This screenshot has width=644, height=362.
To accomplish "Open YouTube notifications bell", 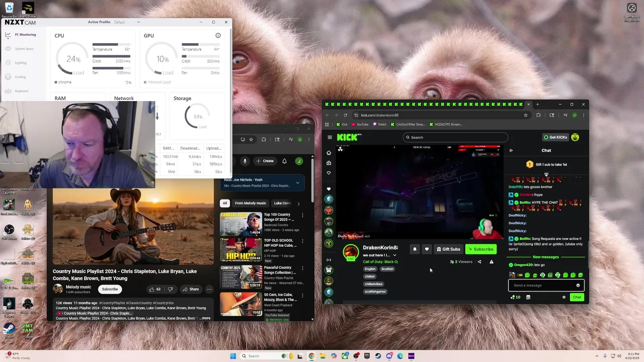I will click(x=284, y=161).
